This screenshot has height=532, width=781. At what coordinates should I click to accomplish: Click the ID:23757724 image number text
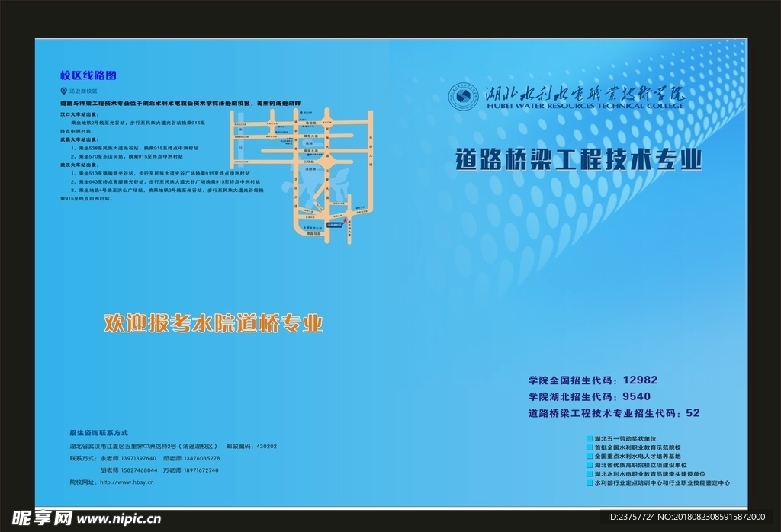(630, 517)
